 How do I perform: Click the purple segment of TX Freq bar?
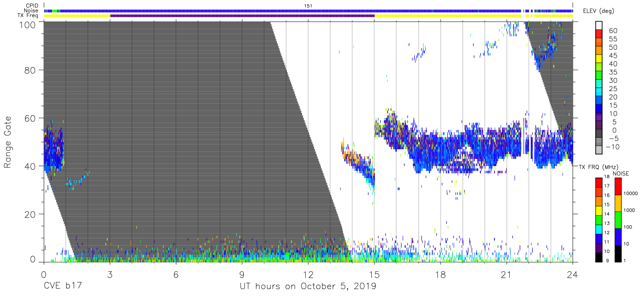coord(242,16)
